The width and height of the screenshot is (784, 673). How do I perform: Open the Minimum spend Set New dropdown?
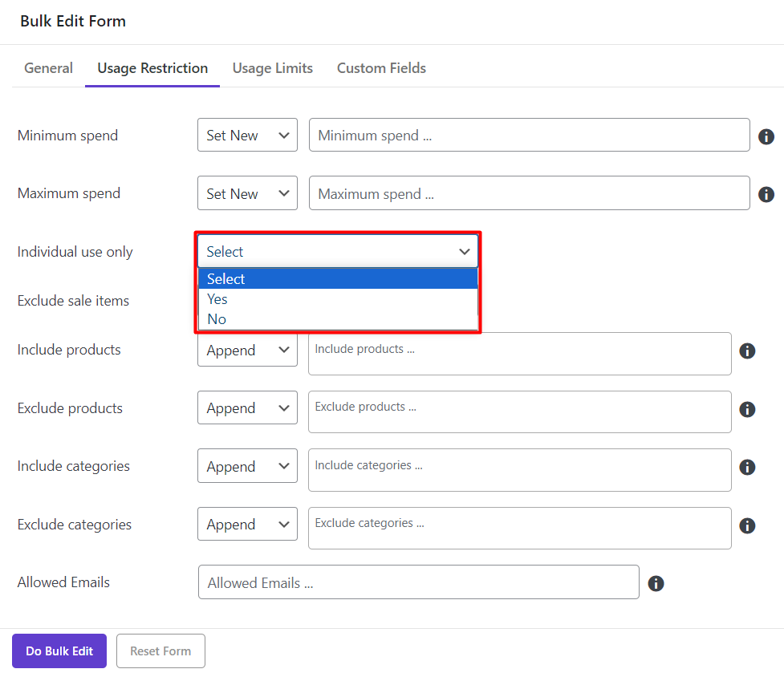247,136
